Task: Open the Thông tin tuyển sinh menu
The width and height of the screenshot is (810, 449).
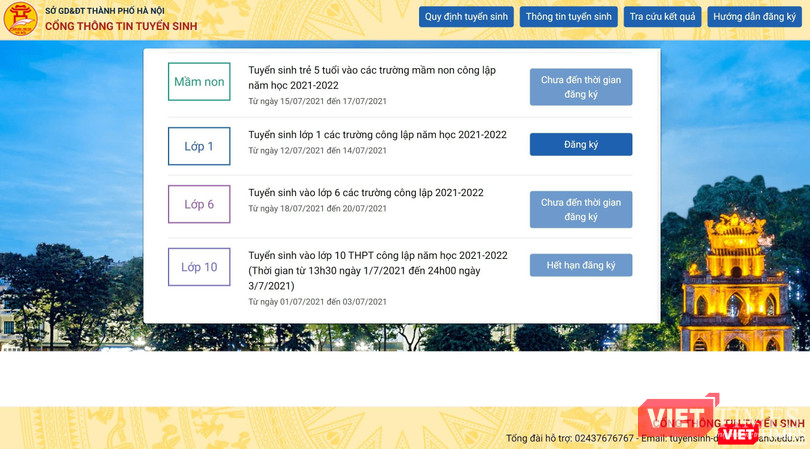Action: click(x=568, y=17)
